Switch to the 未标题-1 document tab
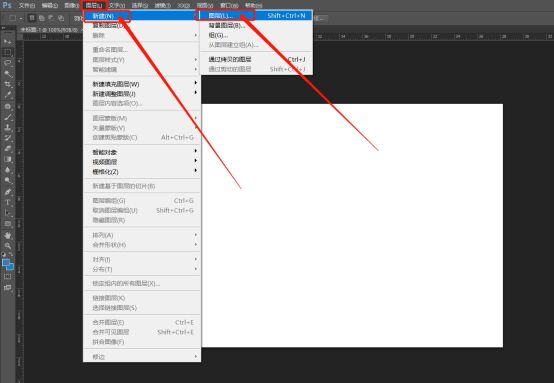The width and height of the screenshot is (554, 383). tap(49, 30)
